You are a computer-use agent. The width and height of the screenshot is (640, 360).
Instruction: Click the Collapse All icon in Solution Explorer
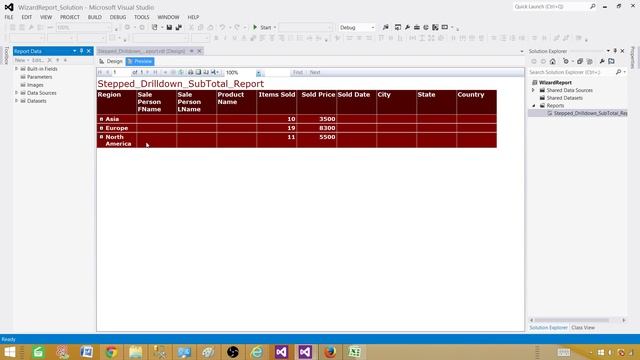(x=580, y=61)
